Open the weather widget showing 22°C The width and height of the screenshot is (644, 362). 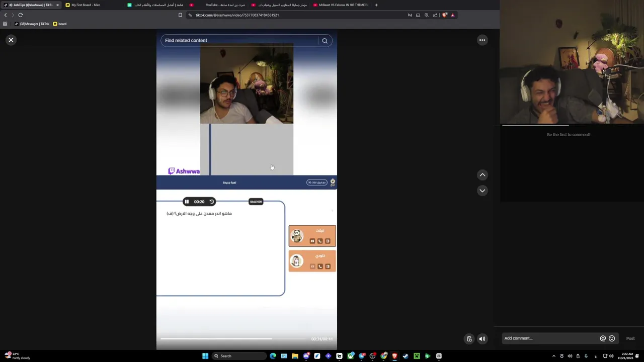click(17, 356)
